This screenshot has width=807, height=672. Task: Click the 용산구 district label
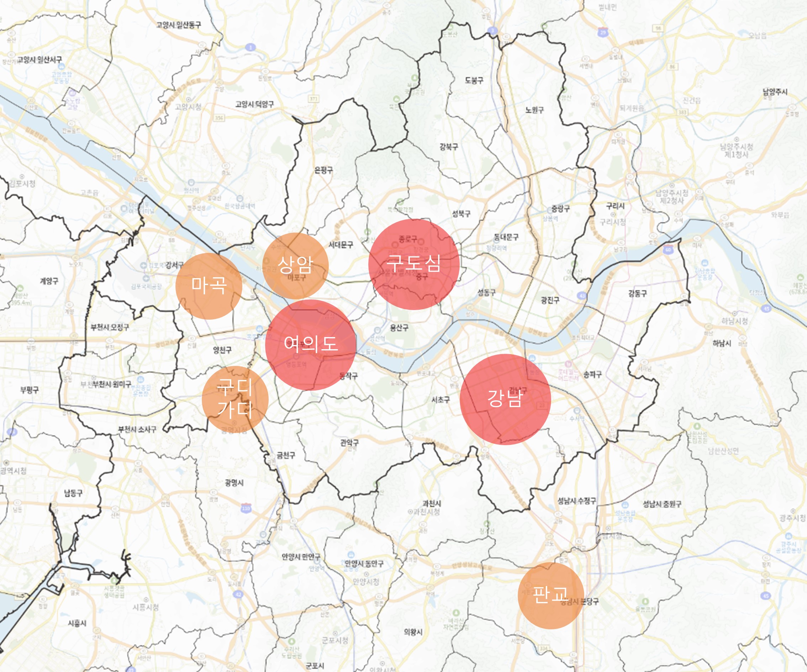(x=399, y=327)
